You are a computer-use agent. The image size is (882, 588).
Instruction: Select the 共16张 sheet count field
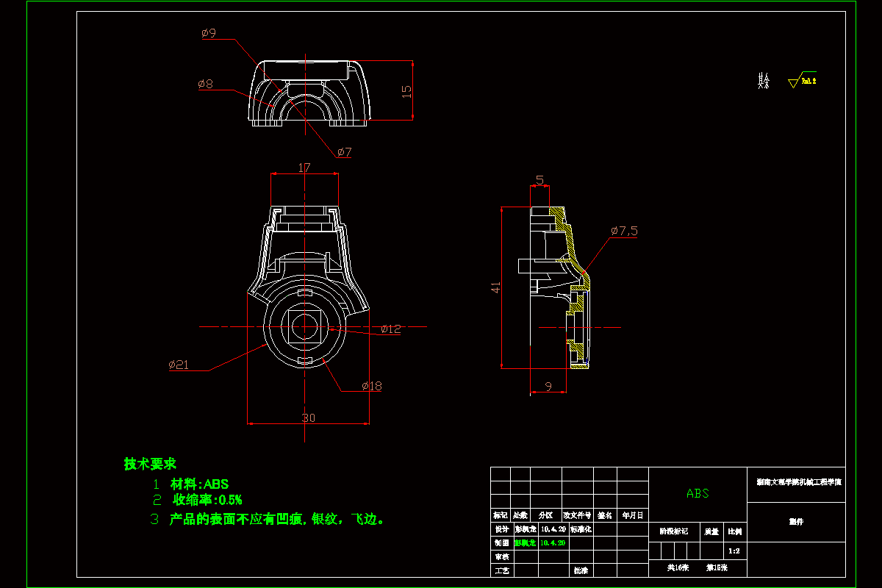click(x=679, y=567)
